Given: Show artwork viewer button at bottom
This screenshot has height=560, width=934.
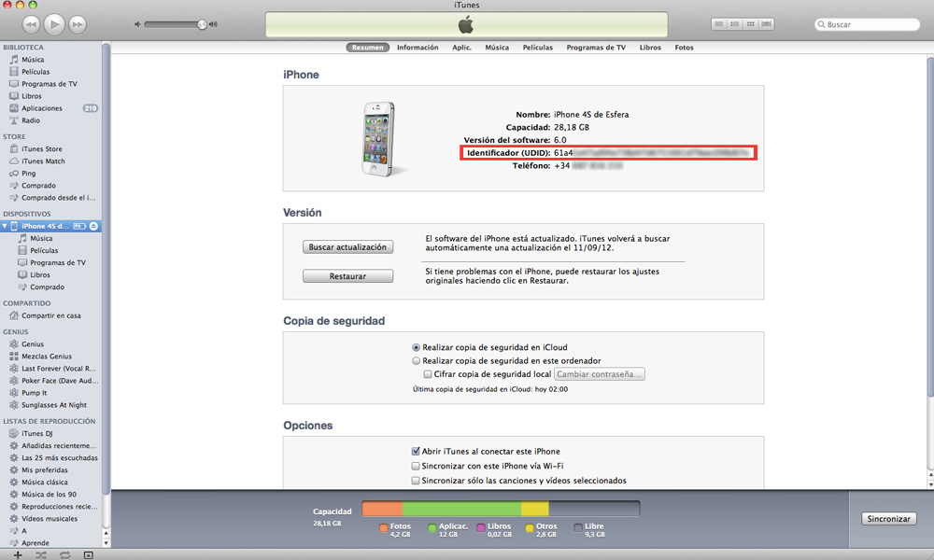Looking at the screenshot, I should tap(88, 555).
